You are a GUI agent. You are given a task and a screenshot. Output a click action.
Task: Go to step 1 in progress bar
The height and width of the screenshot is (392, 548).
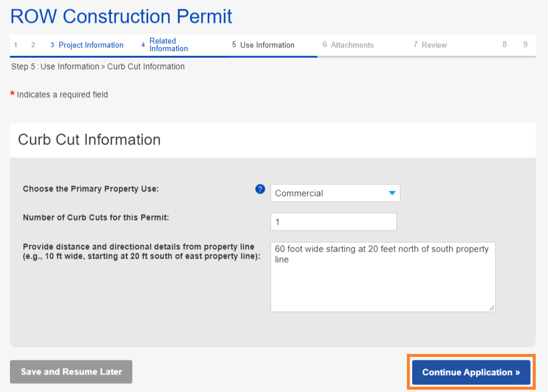16,45
